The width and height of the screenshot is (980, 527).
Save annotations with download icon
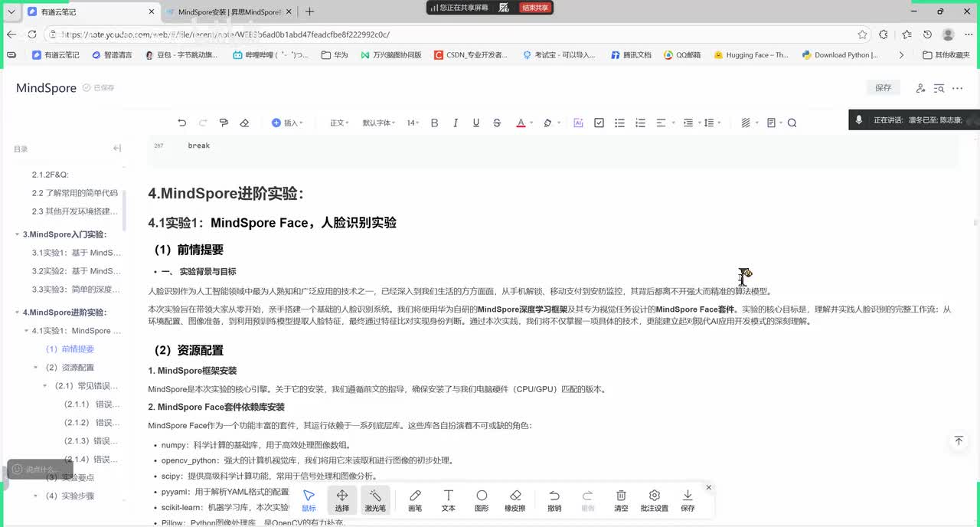point(688,500)
